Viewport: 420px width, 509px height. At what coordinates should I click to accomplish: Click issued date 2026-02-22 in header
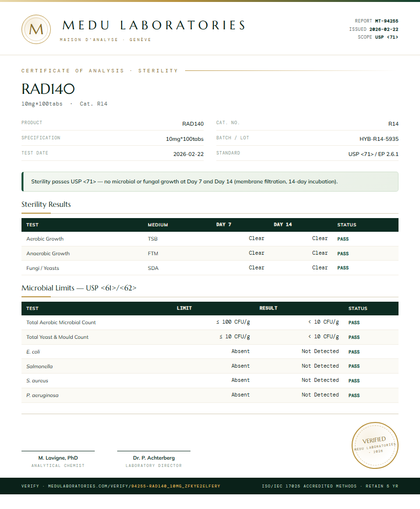pos(384,29)
